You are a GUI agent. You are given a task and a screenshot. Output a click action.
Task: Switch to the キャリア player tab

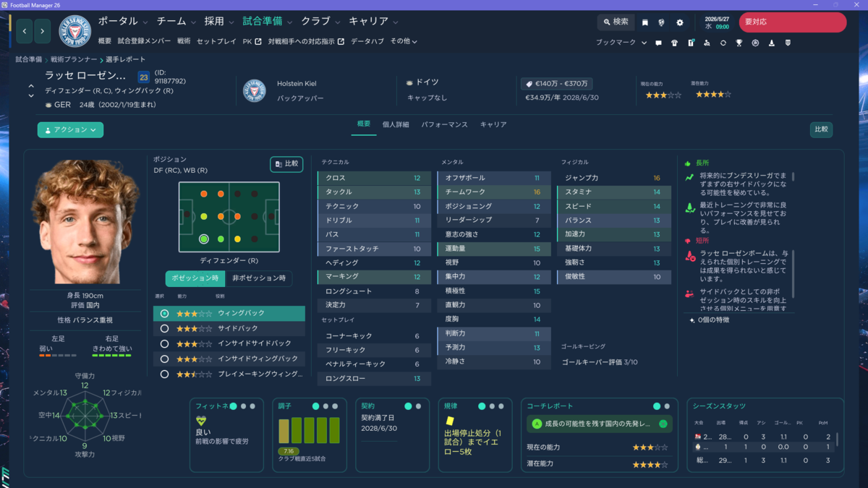tap(493, 124)
